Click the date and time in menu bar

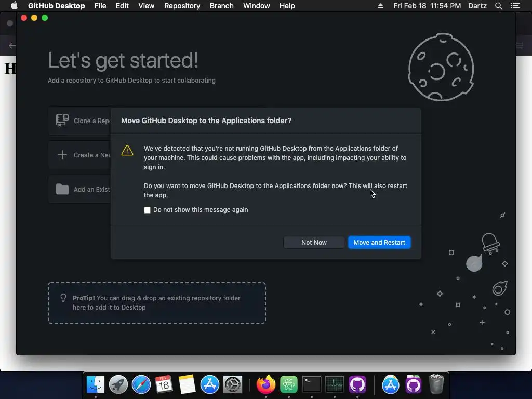tap(427, 6)
